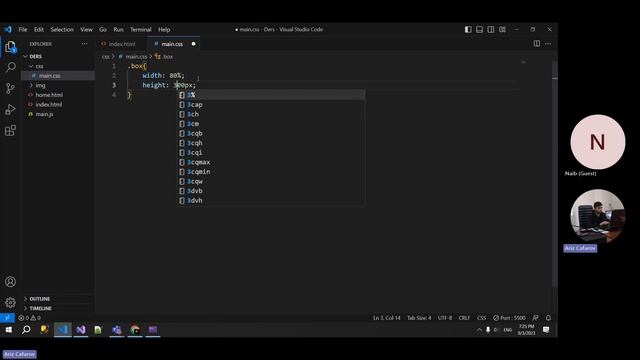Click the remote window status icon
The height and width of the screenshot is (360, 640).
click(x=7, y=318)
